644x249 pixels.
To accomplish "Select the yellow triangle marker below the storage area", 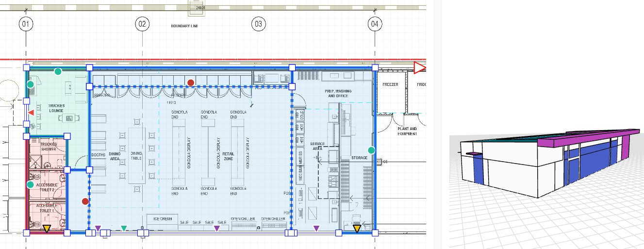I will coord(357,229).
